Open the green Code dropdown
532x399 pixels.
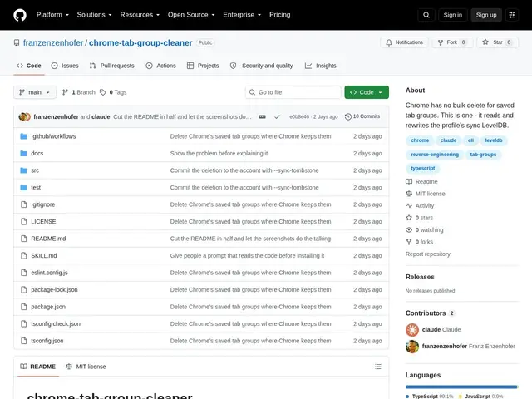[367, 92]
